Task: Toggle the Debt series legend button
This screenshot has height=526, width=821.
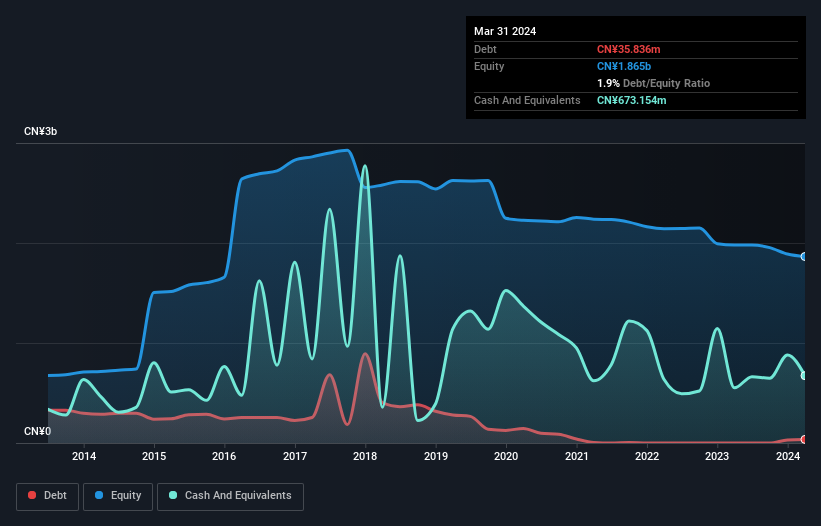Action: [x=48, y=496]
